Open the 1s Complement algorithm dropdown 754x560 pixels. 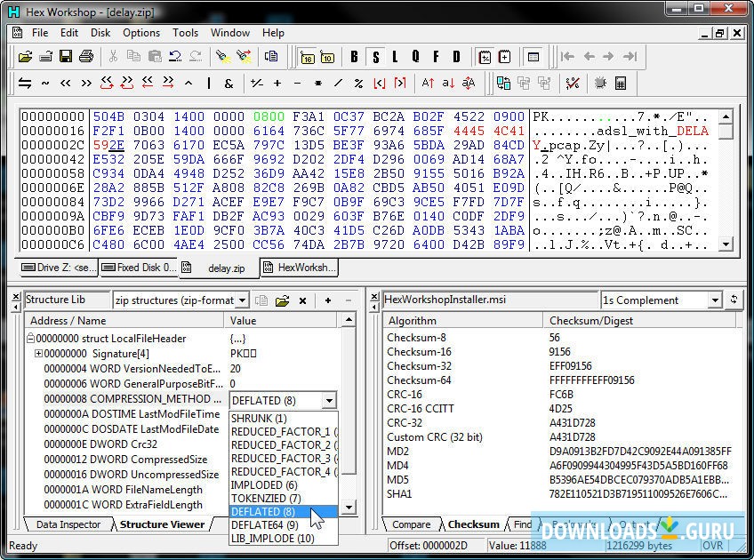point(715,300)
